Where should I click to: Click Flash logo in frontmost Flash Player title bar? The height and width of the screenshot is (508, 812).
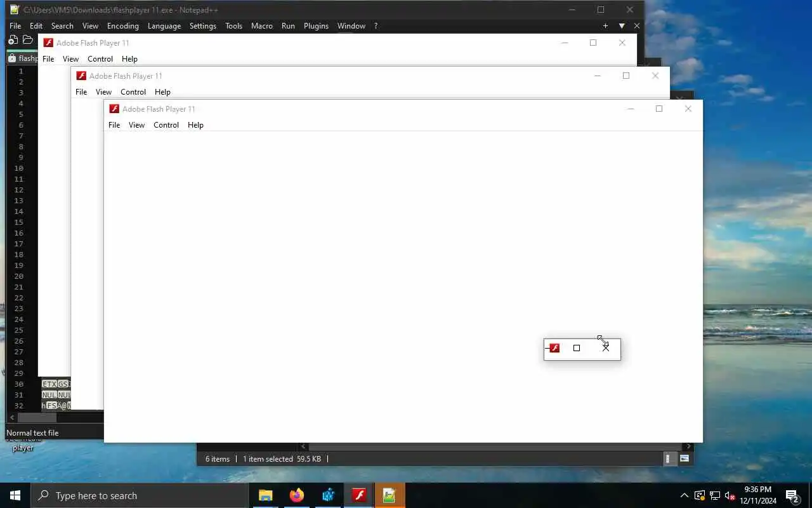[114, 109]
